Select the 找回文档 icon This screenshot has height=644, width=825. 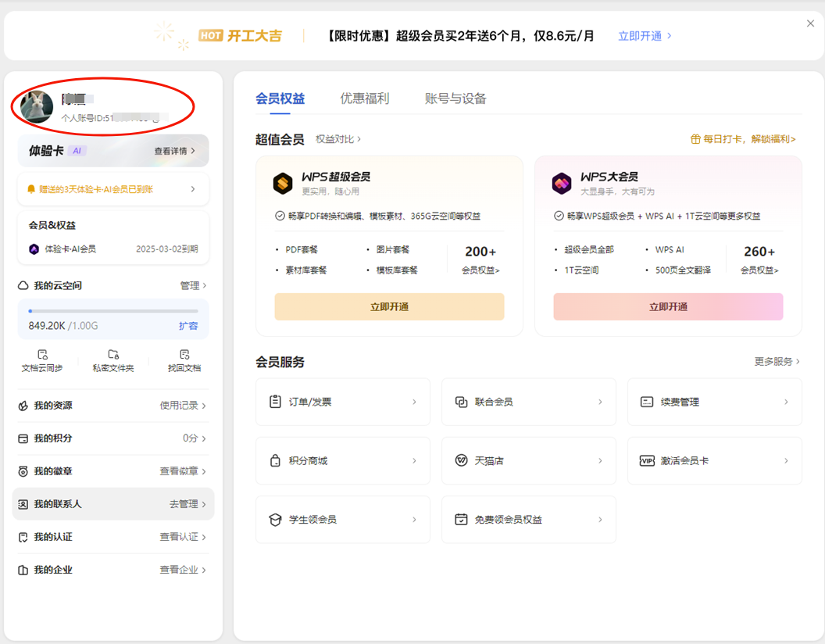pyautogui.click(x=184, y=354)
